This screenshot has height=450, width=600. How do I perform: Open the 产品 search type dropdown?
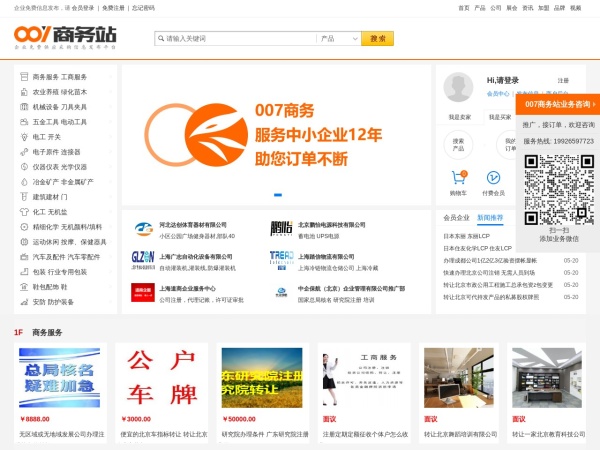pyautogui.click(x=338, y=39)
